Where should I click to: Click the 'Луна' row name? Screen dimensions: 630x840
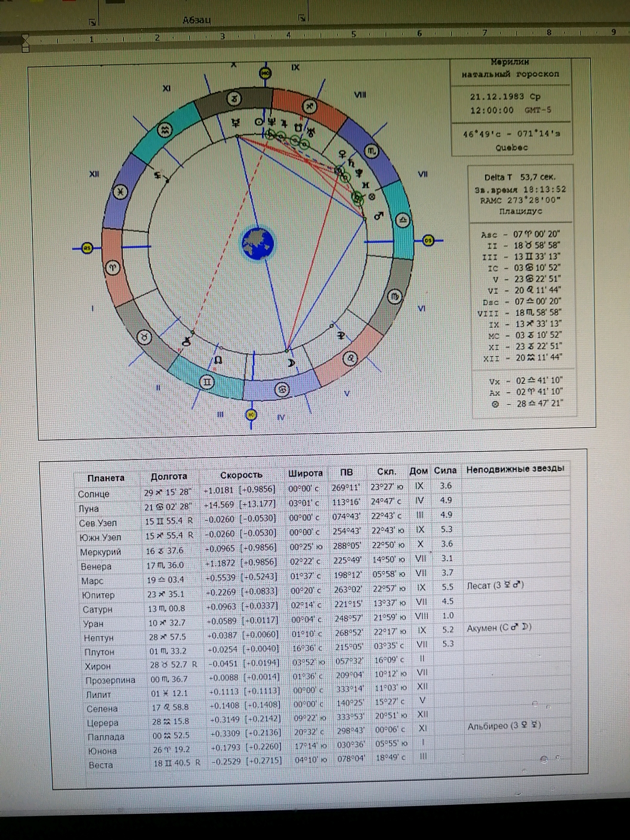88,509
